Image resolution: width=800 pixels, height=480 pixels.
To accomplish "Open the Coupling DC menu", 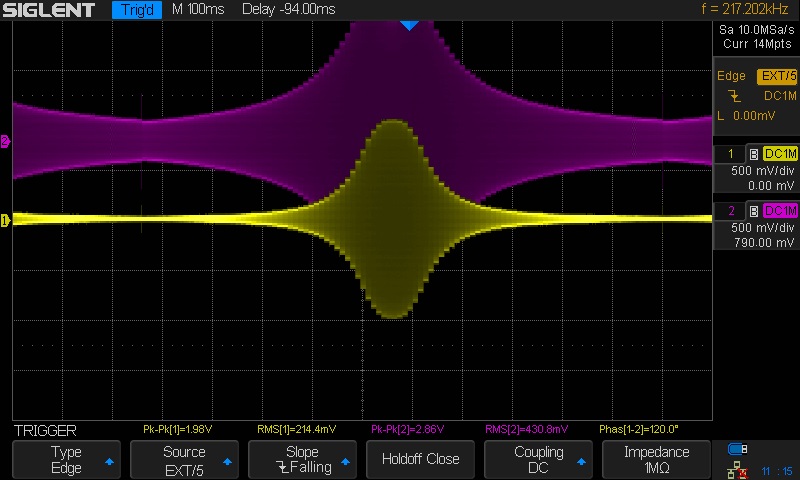I will (x=538, y=459).
